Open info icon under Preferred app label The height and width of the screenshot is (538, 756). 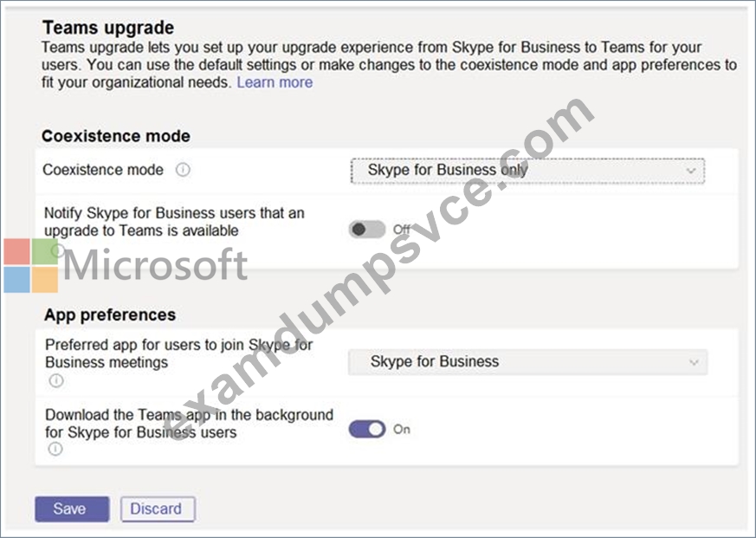56,380
